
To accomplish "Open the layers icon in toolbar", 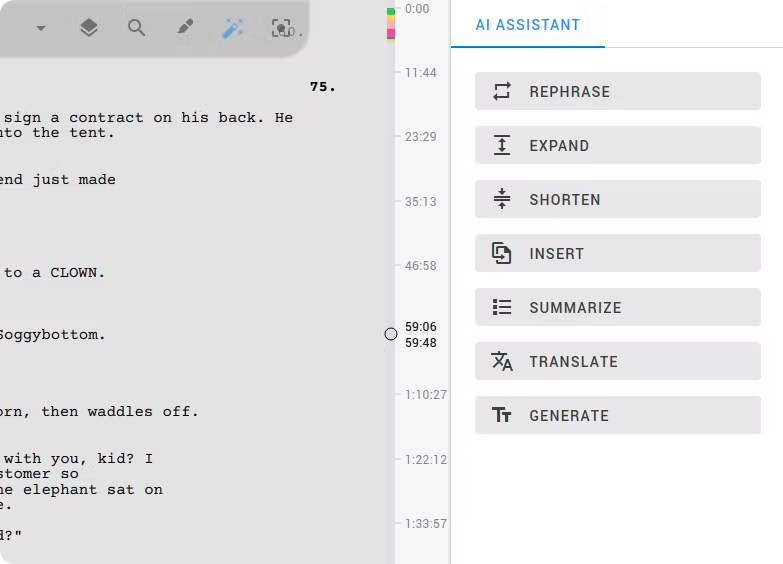I will (x=89, y=28).
